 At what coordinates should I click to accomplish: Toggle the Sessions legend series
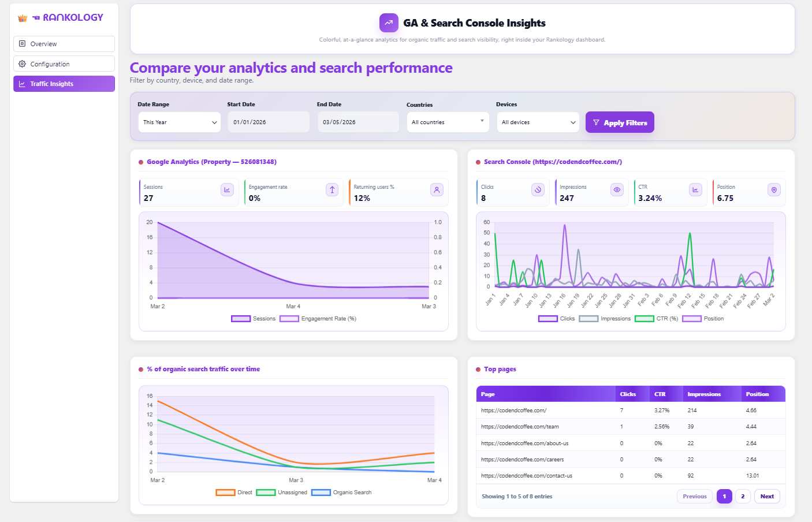(254, 319)
